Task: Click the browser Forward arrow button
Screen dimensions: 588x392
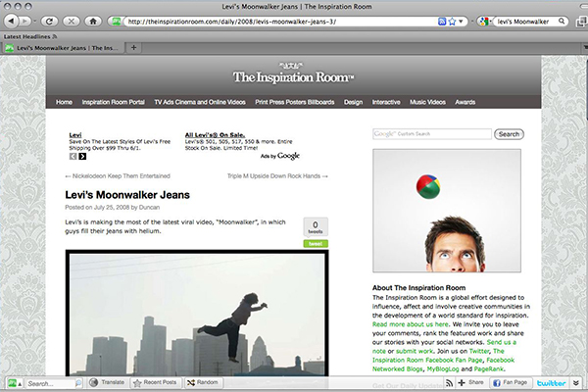Action: tap(24, 22)
